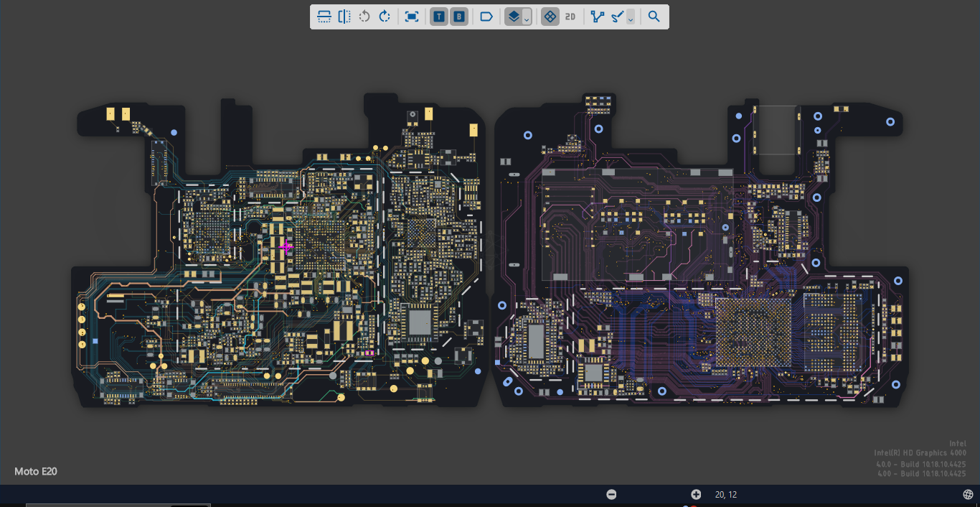Rotate the board counterclockwise
Viewport: 980px width, 507px height.
coord(364,17)
